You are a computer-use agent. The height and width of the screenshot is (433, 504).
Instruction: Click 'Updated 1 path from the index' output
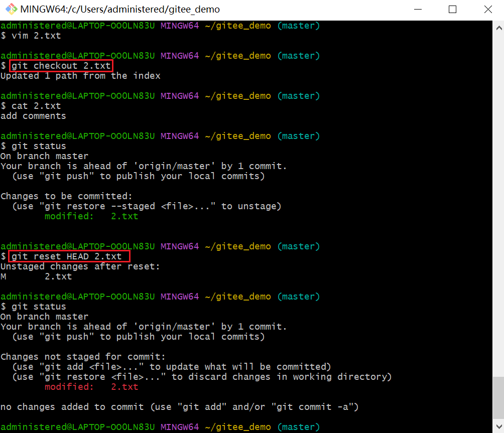click(x=80, y=76)
